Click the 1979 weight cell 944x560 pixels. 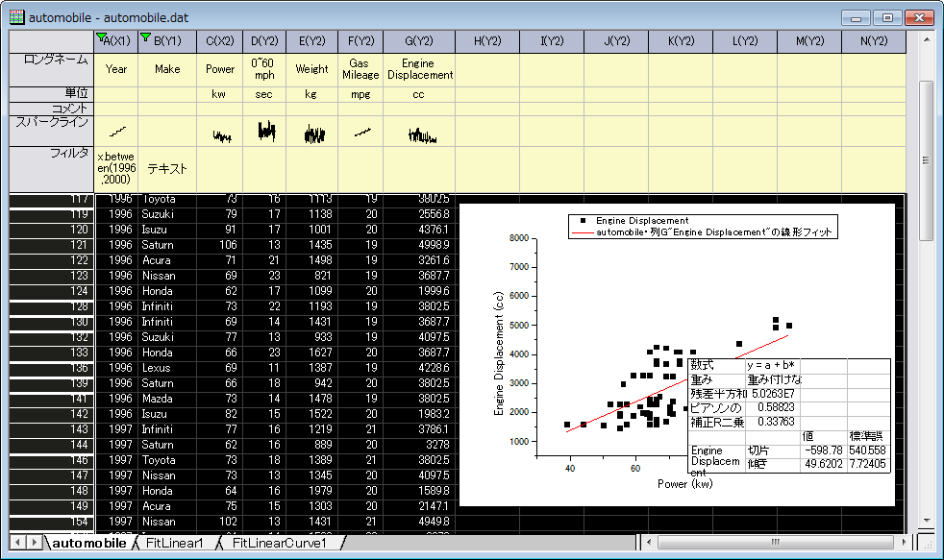(x=311, y=491)
